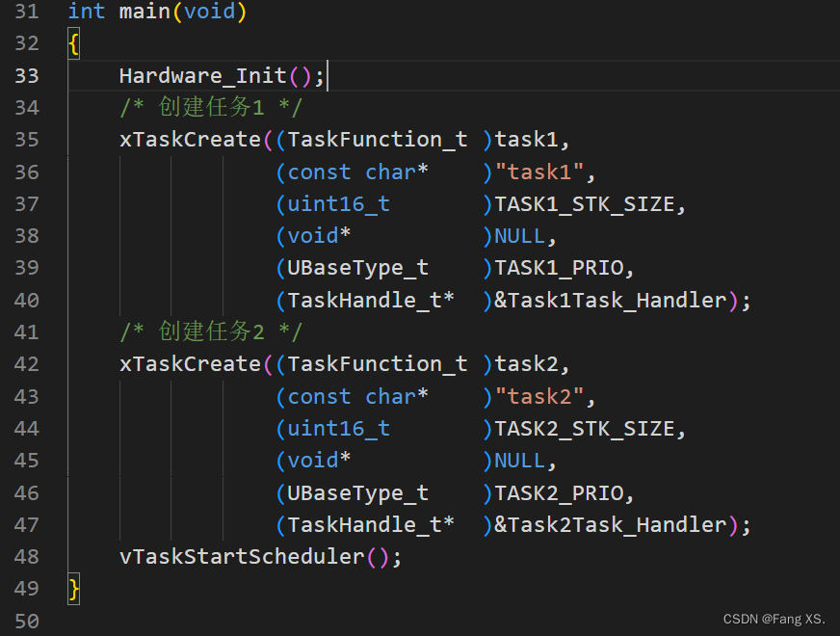Screen dimensions: 840x636
Task: Click NULL on line 38
Action: [x=519, y=236]
